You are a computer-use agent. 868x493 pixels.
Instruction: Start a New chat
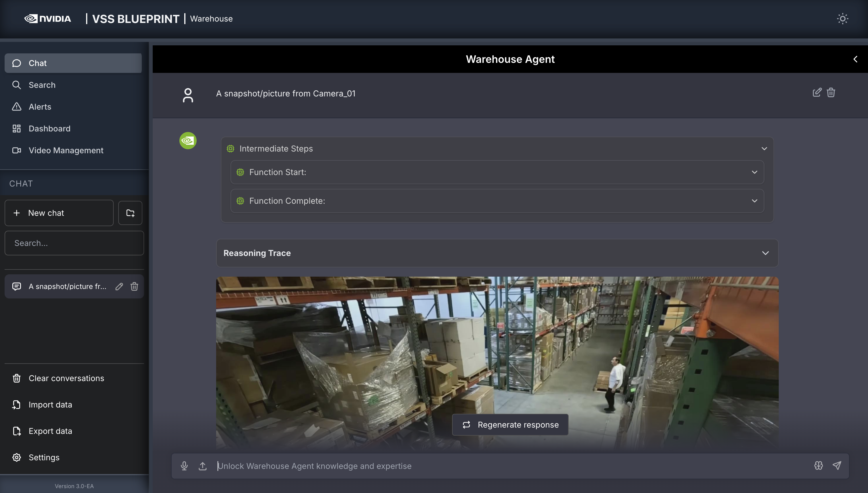tap(59, 213)
